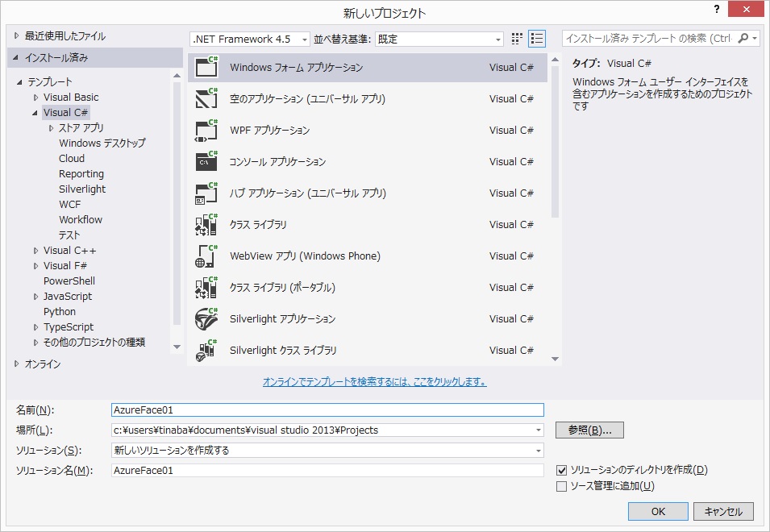This screenshot has height=532, width=770.
Task: Open the dialog help question mark
Action: coord(717,10)
